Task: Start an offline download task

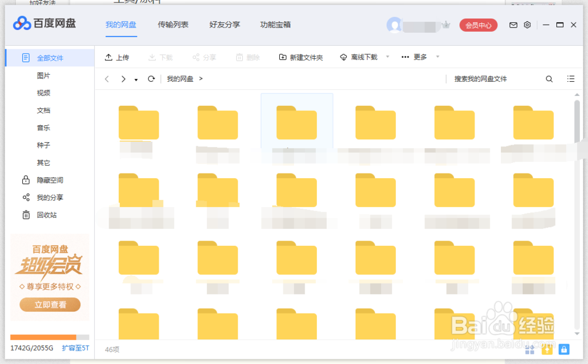Action: [360, 57]
